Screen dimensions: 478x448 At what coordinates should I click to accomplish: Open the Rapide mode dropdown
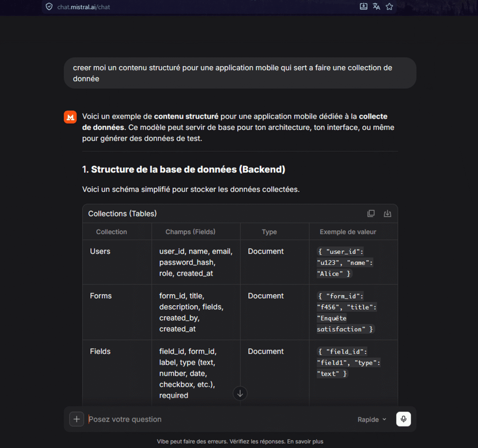click(372, 420)
